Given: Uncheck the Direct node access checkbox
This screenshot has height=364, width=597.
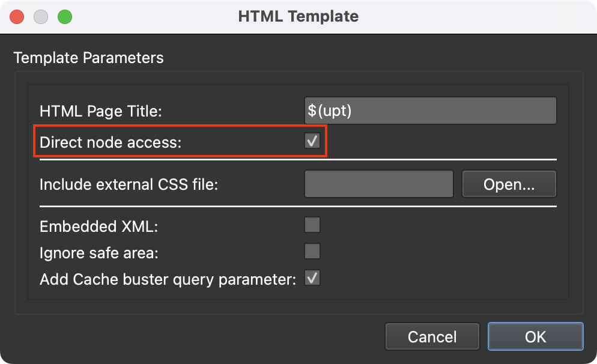Looking at the screenshot, I should [312, 142].
